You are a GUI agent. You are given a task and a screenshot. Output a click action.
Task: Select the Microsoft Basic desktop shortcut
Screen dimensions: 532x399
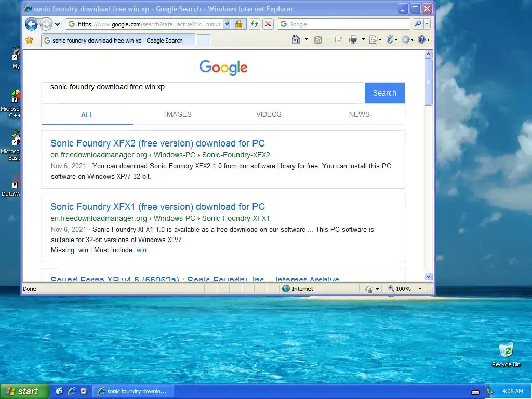[12, 145]
